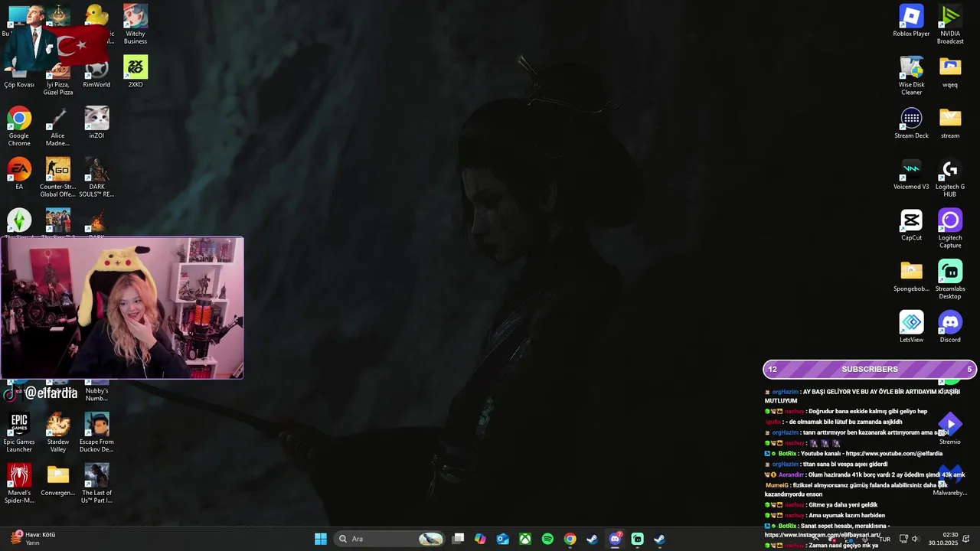Launch 2XKO desktop shortcut
Screen dimensions: 980x551
point(136,72)
